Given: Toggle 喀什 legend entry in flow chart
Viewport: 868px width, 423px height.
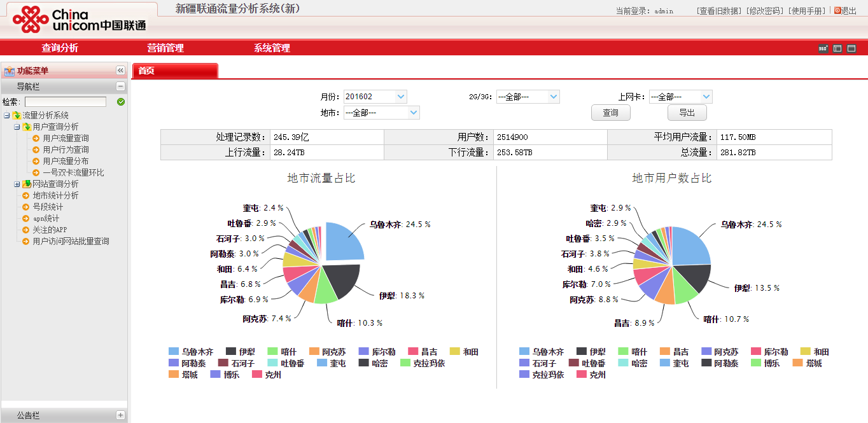Looking at the screenshot, I should 282,352.
